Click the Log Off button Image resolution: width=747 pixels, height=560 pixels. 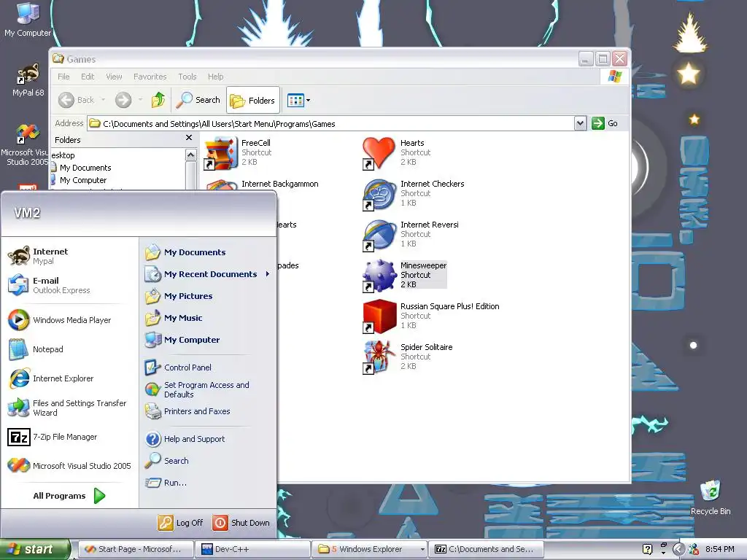pos(180,522)
